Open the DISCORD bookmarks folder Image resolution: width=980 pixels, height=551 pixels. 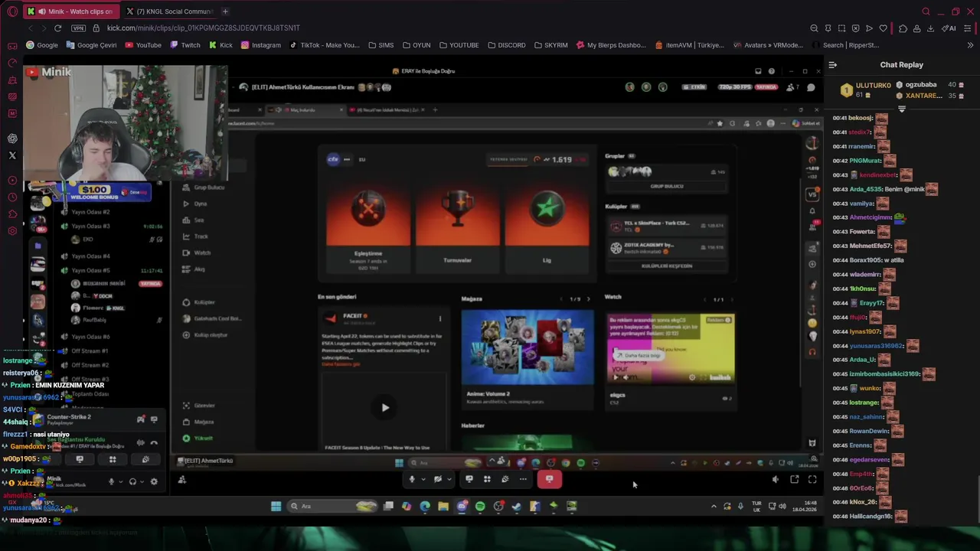click(506, 45)
